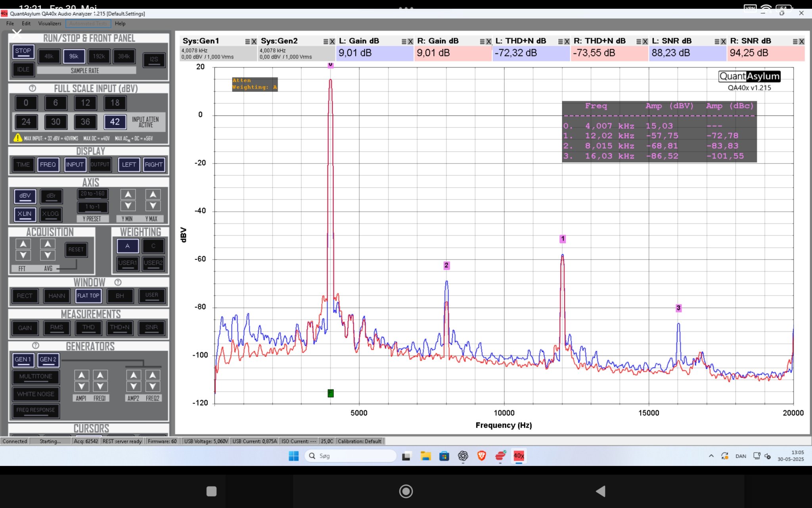Open the R: SNR dB tile menu
Screen dimensions: 812x508
(x=795, y=41)
